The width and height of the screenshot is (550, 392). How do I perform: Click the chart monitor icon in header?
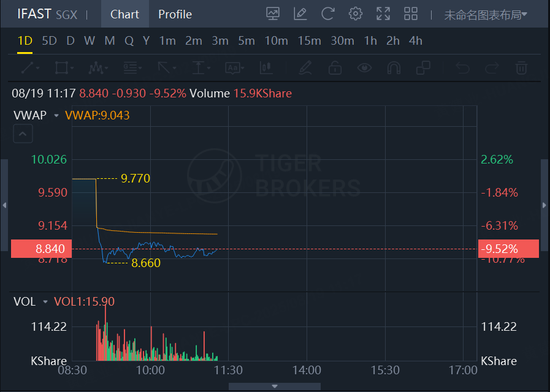coord(273,13)
